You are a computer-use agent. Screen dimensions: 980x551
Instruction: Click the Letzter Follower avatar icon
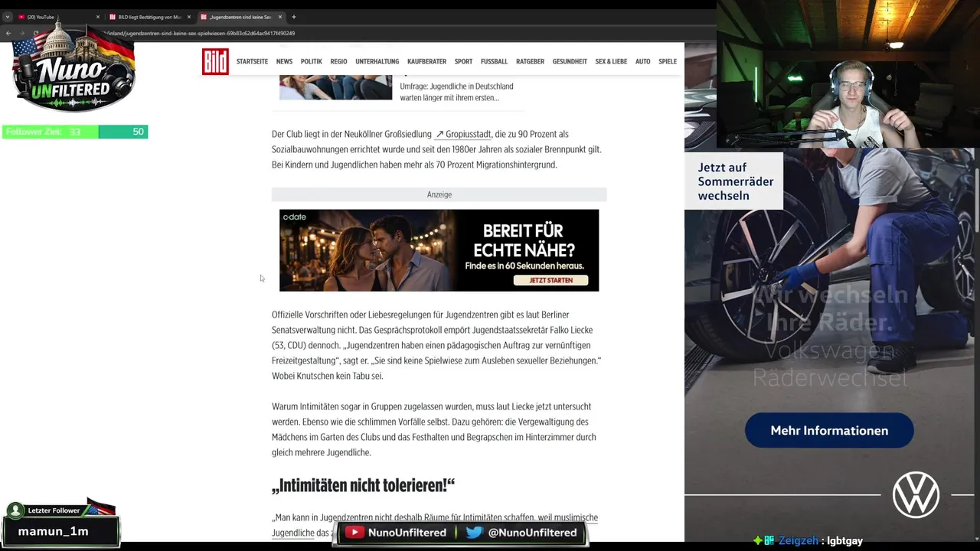tap(15, 510)
